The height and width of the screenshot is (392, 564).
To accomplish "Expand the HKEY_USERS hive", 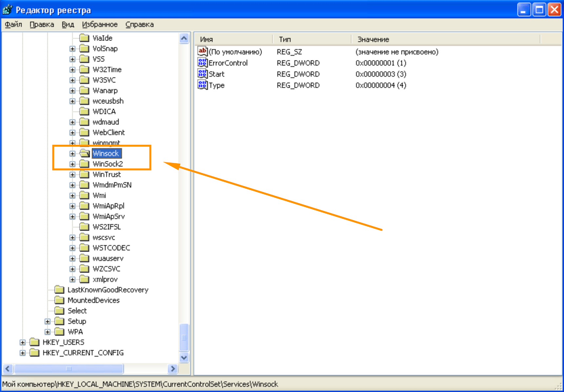I will pyautogui.click(x=23, y=343).
